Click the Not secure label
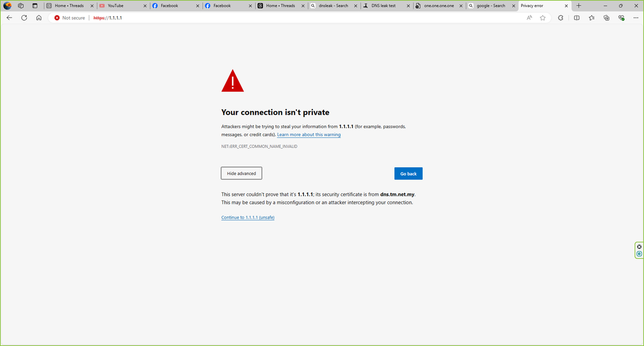The width and height of the screenshot is (644, 346). point(73,18)
